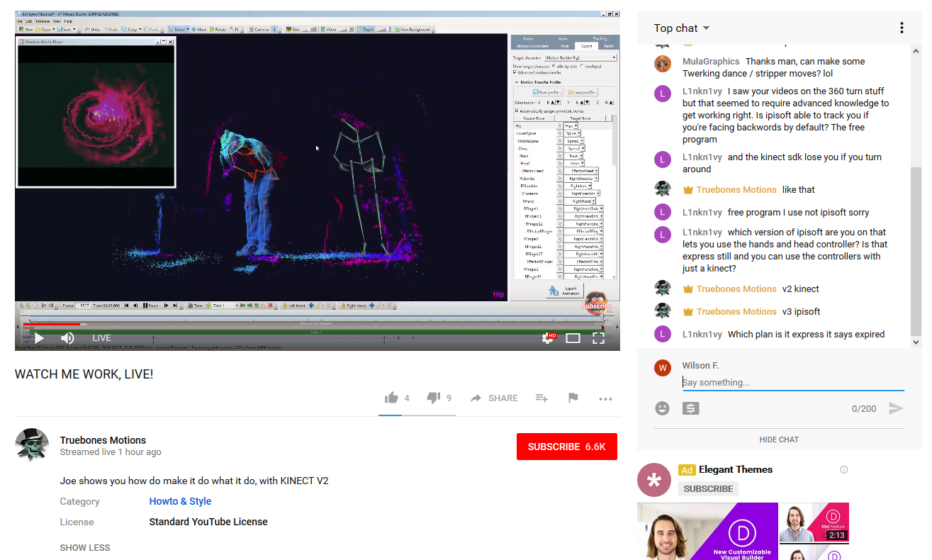Select the overlayed radio button
The image size is (932, 560).
click(x=582, y=66)
